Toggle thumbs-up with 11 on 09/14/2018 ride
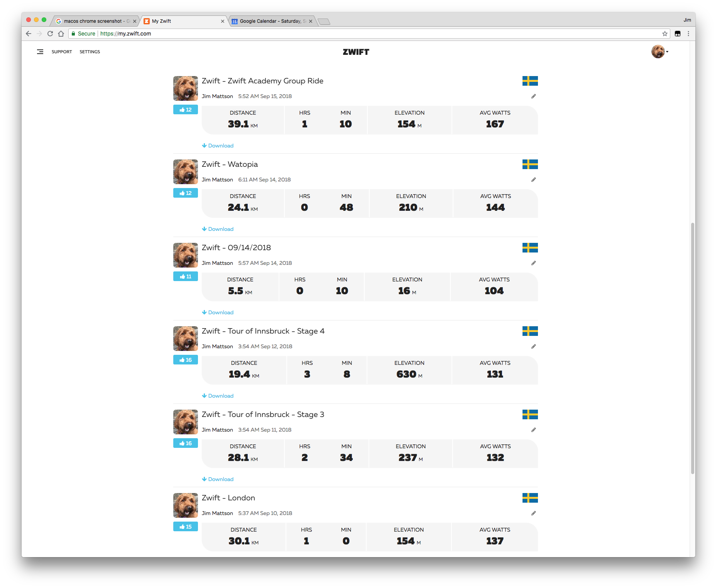 point(186,276)
